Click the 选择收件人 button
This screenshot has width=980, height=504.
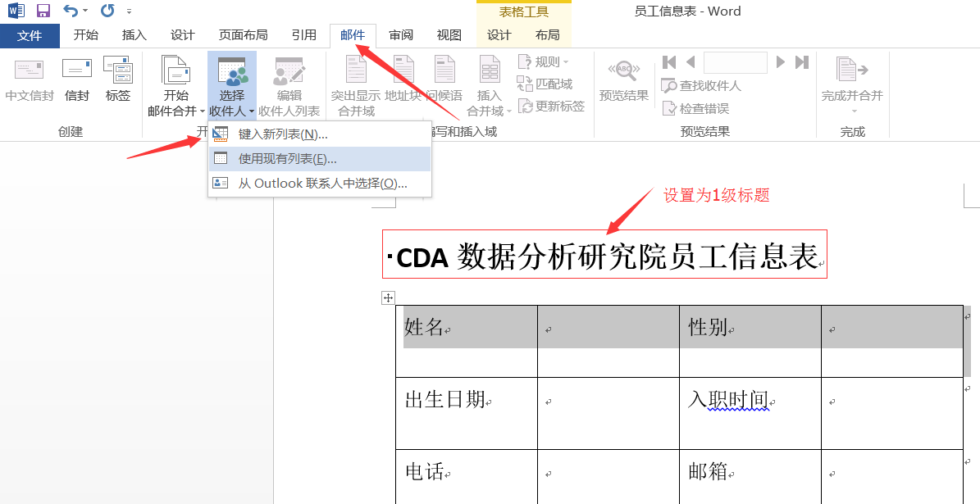[232, 85]
